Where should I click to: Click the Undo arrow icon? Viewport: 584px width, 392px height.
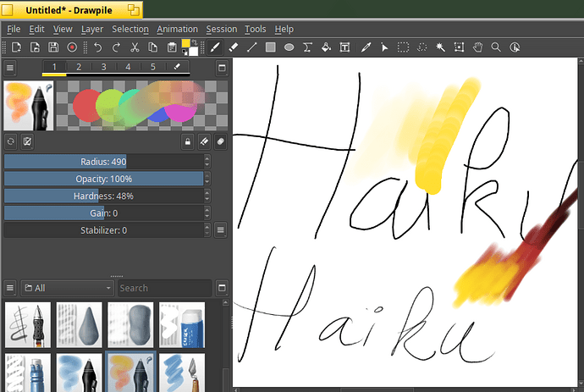pos(98,47)
